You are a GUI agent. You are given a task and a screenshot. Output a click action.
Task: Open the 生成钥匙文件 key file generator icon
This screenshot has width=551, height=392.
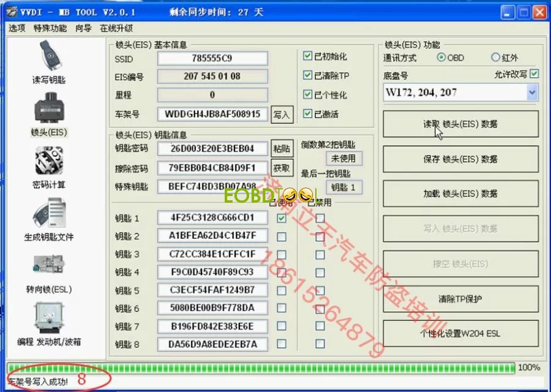click(x=50, y=213)
